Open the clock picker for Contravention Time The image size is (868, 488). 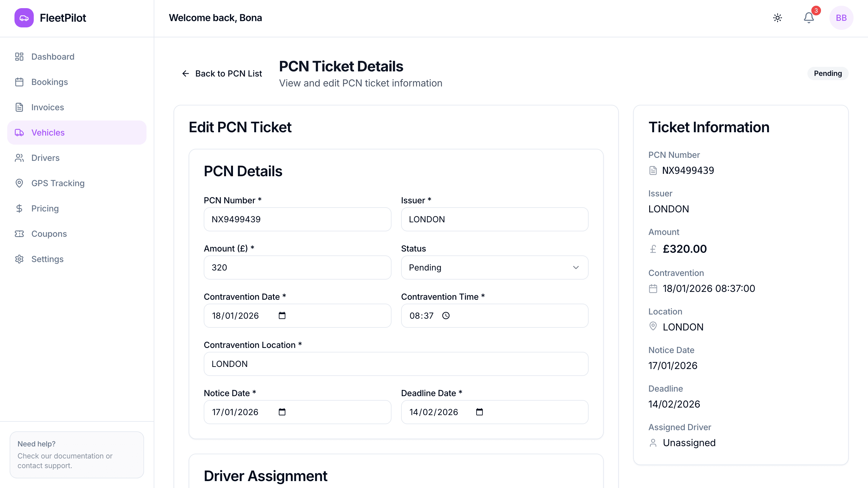(446, 316)
